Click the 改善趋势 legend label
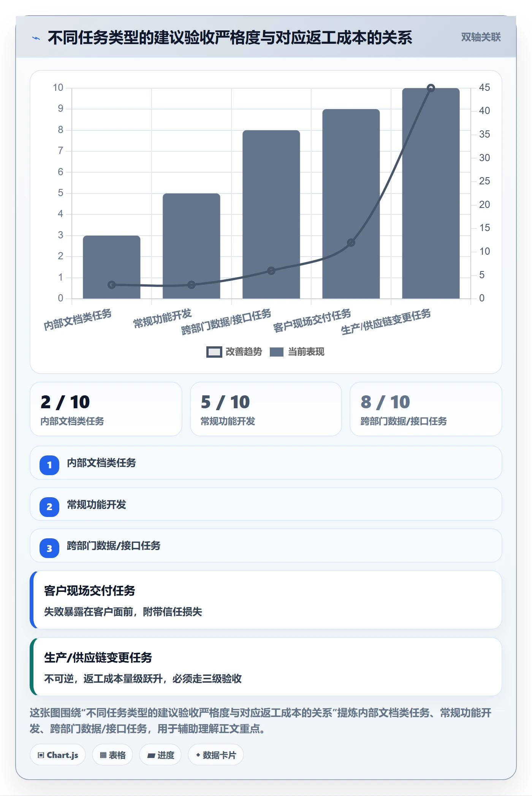The height and width of the screenshot is (796, 532). tap(244, 352)
